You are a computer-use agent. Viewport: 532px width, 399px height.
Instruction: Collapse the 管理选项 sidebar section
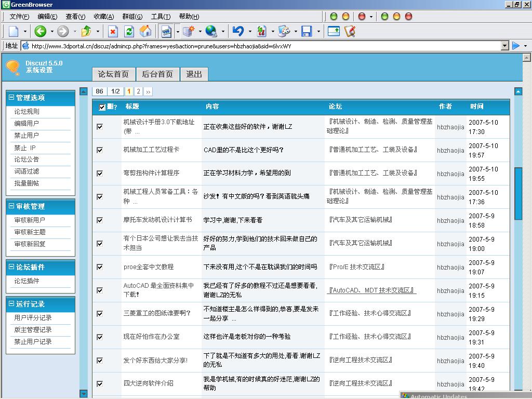pos(11,97)
